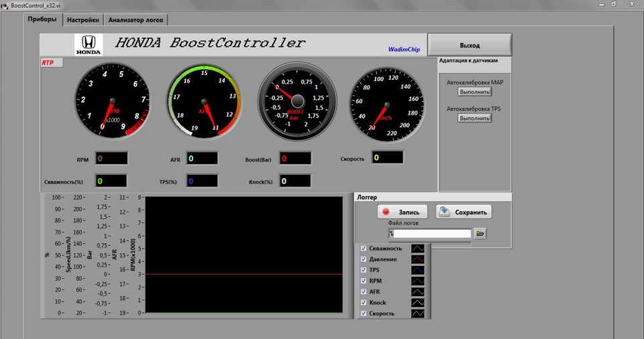Screen dimensions: 644x339
Task: Save the log with Сохранить button
Action: coord(464,212)
